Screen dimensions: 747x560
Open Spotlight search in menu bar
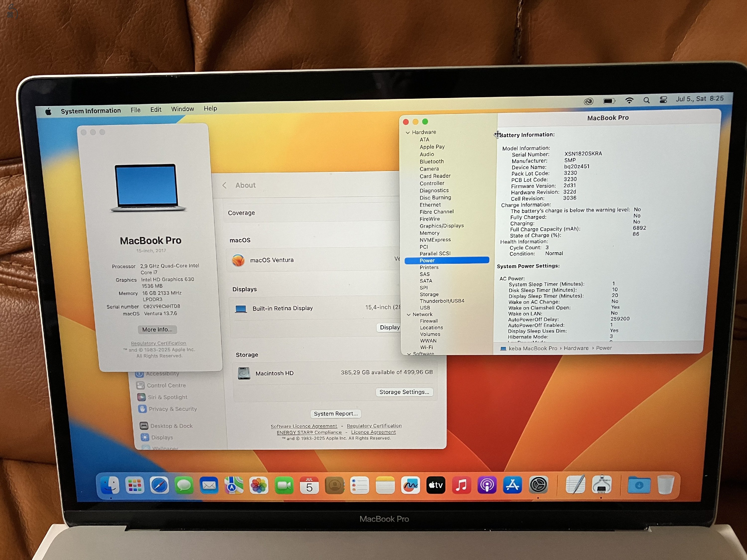[646, 100]
